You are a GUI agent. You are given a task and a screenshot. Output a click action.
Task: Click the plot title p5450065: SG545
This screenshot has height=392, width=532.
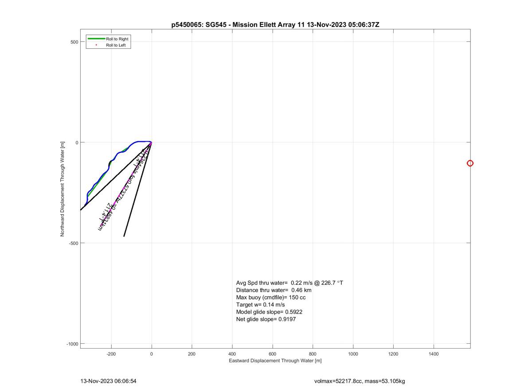275,25
